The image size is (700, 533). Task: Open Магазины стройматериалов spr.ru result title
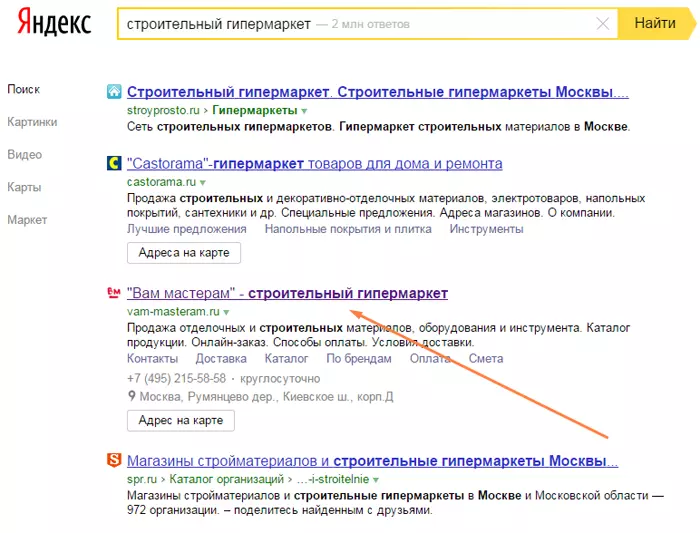click(372, 461)
